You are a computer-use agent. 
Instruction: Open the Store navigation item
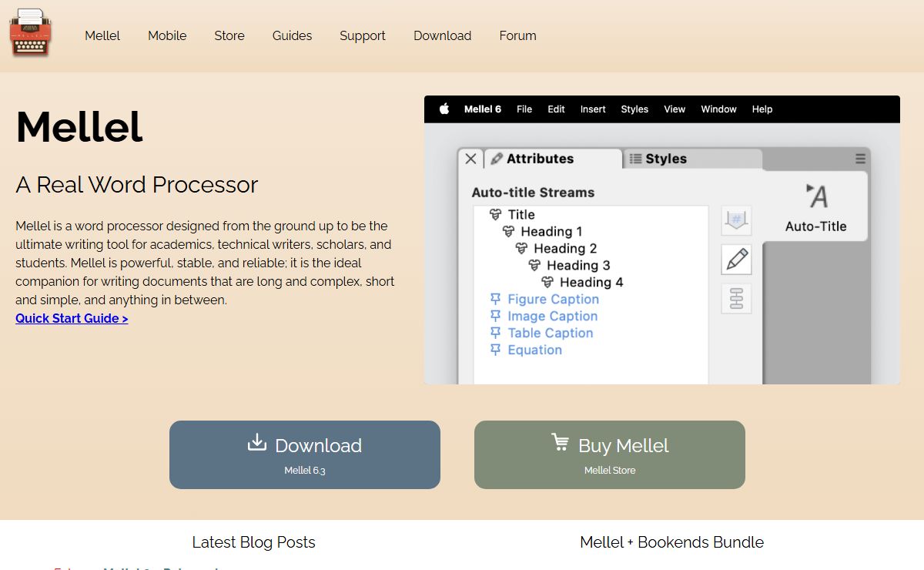[x=229, y=35]
